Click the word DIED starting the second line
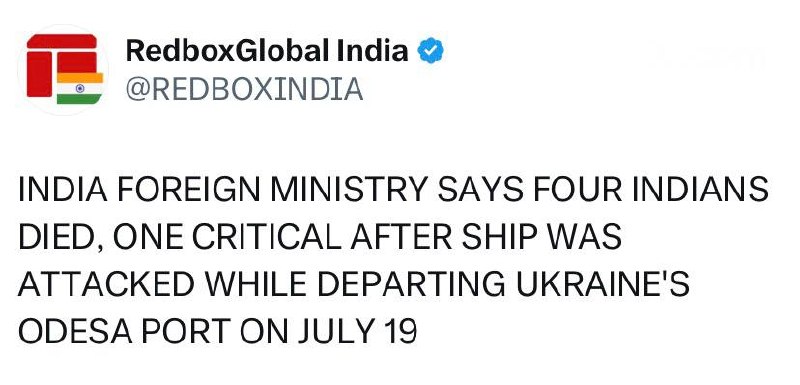The image size is (800, 385). 57,238
